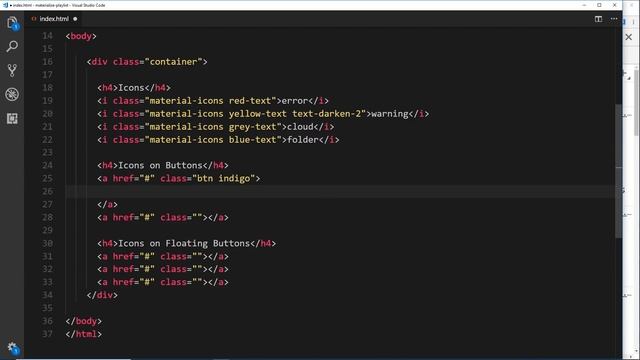
Task: Click the red-text class on line 19
Action: [x=250, y=101]
